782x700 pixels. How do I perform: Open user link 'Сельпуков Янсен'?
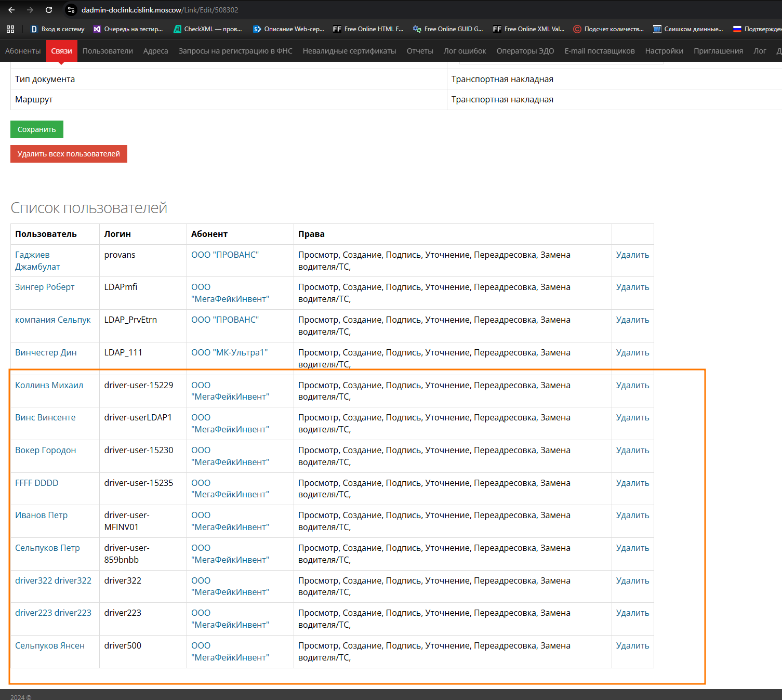click(50, 645)
